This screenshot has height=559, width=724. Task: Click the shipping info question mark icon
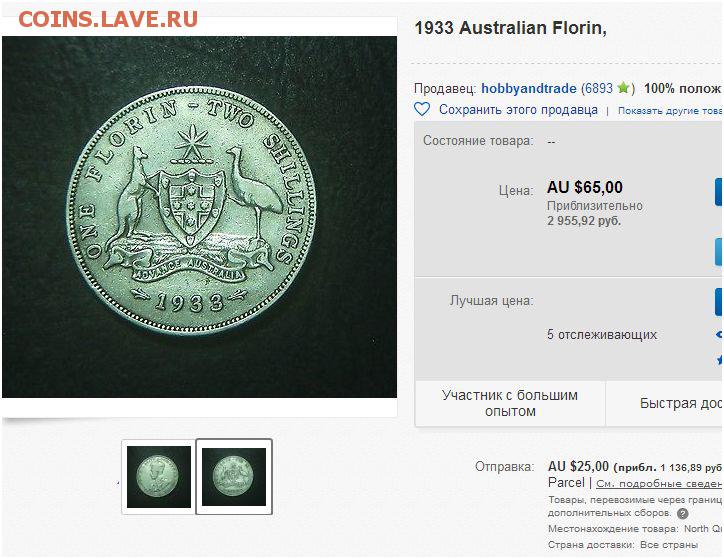point(682,513)
